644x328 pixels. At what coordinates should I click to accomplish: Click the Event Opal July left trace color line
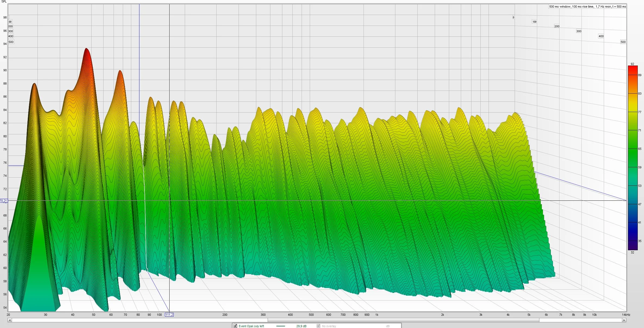point(280,326)
